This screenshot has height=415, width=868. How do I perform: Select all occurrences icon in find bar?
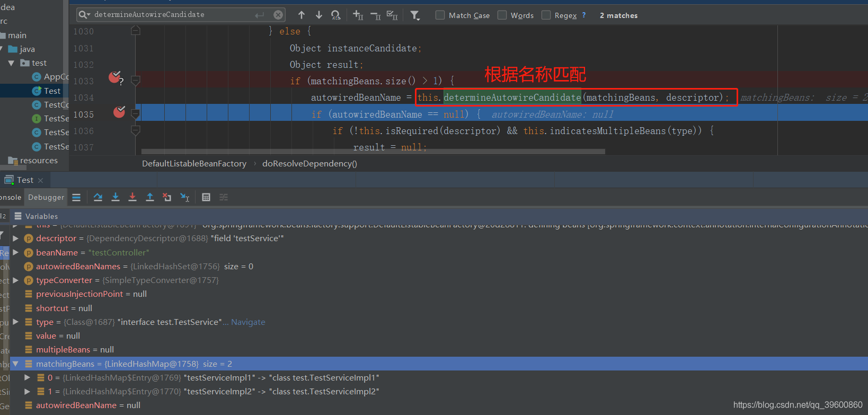392,15
